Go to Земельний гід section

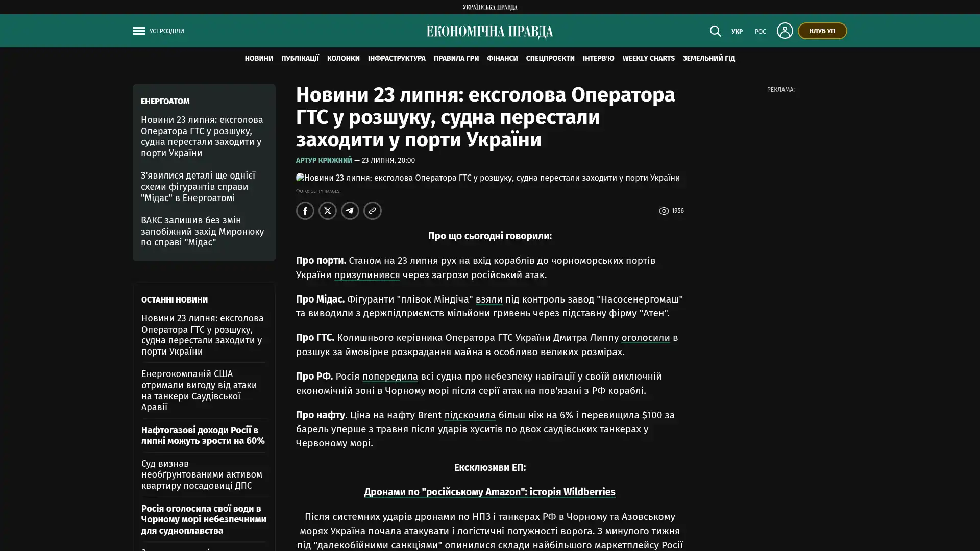tap(709, 59)
